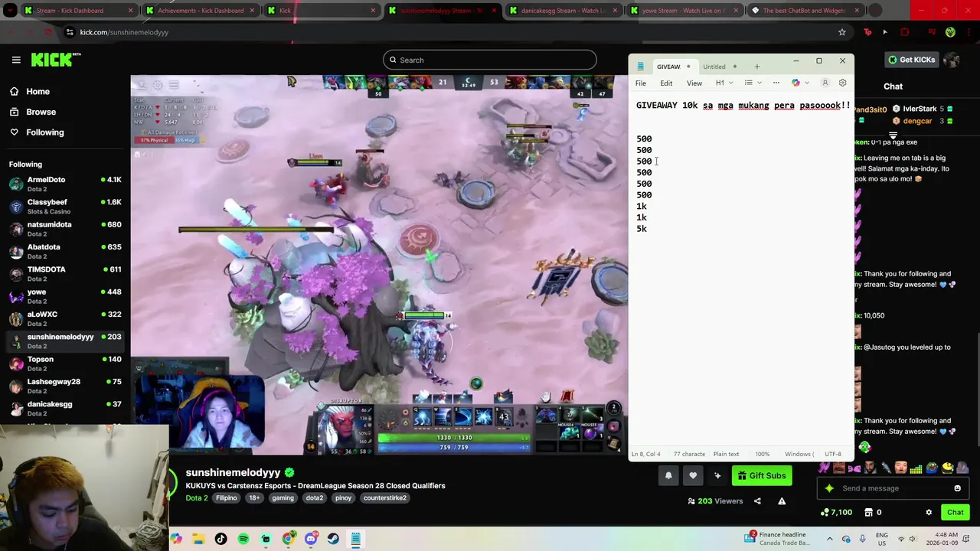Toggle the stream notification bell

pyautogui.click(x=668, y=475)
